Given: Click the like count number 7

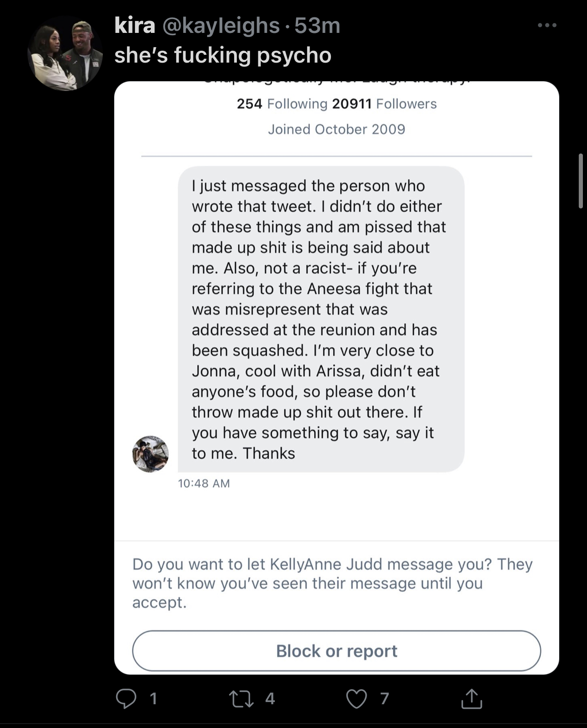Looking at the screenshot, I should 384,698.
